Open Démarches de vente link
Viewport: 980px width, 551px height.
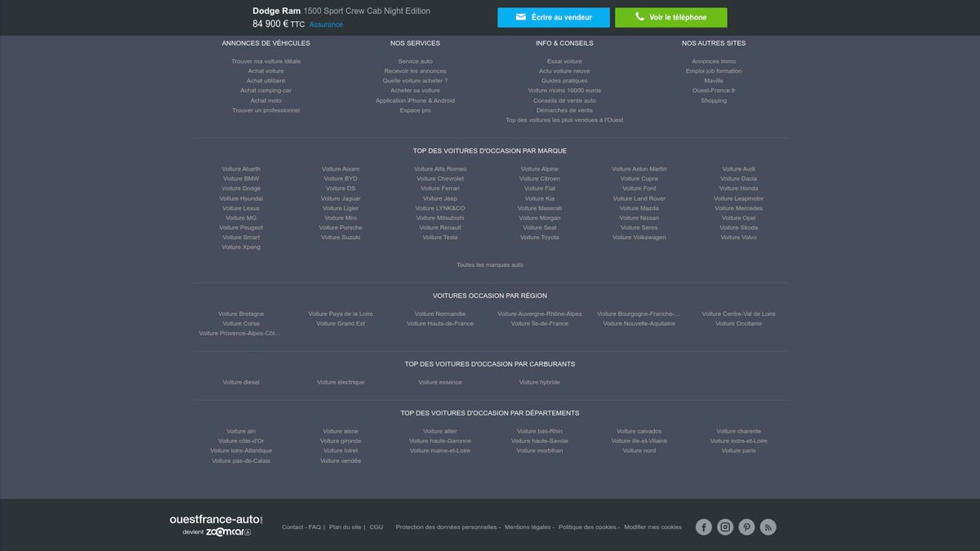(x=564, y=110)
